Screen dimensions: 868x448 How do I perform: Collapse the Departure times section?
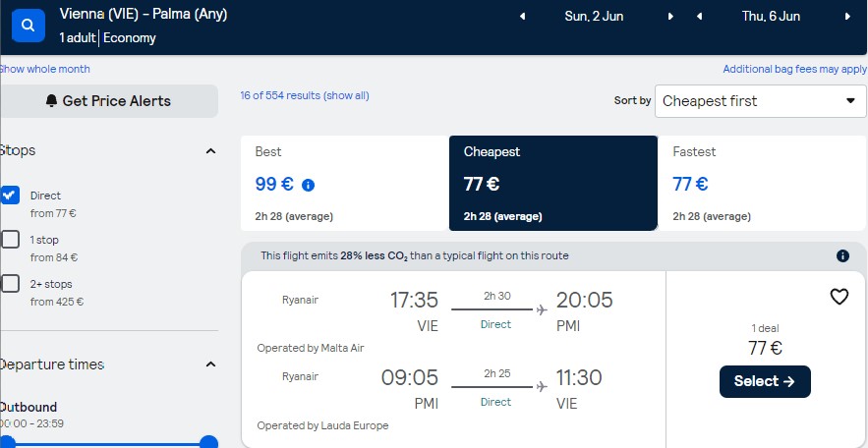click(x=210, y=364)
